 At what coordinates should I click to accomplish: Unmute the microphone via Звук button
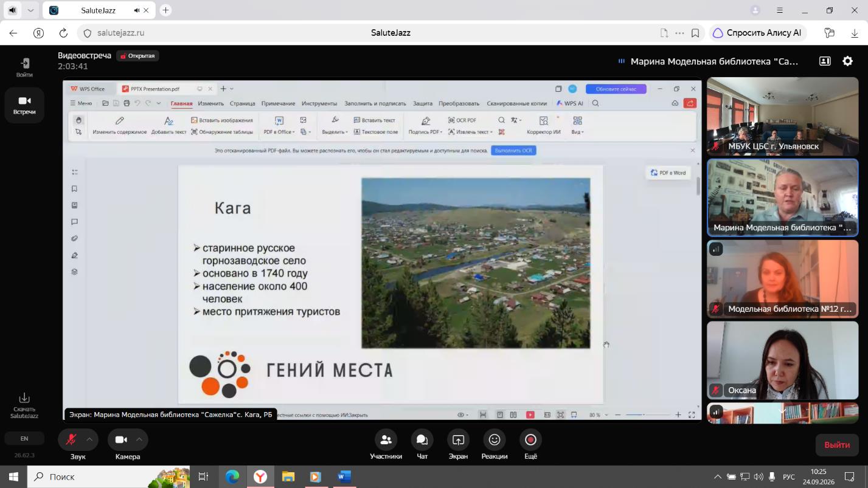coord(71,439)
